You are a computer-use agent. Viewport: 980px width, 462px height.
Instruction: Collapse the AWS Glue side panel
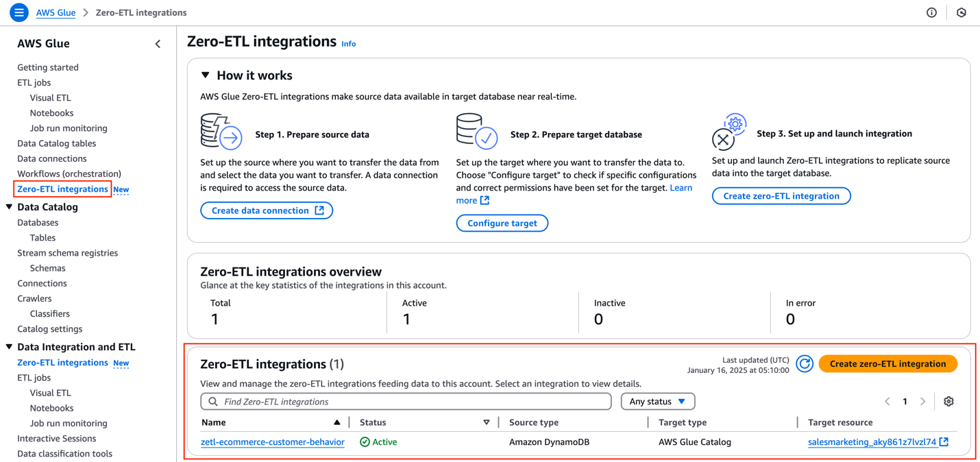pyautogui.click(x=158, y=44)
